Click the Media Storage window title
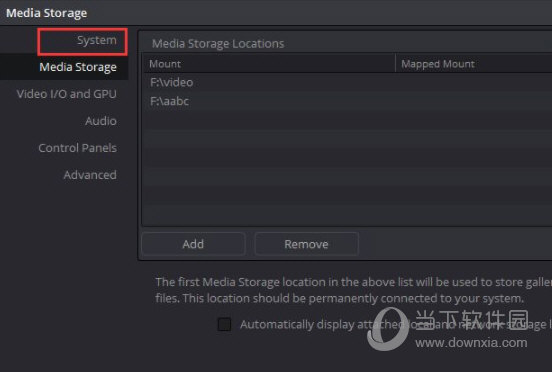 click(46, 13)
